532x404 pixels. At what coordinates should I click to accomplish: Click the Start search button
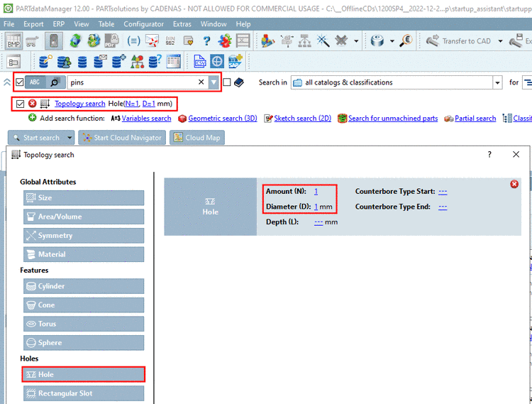(x=37, y=138)
